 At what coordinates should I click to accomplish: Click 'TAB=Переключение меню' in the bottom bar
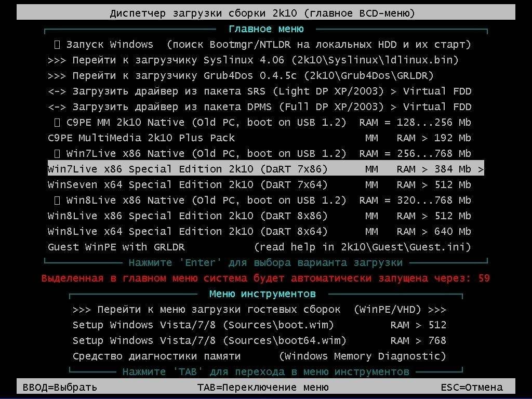pos(263,388)
